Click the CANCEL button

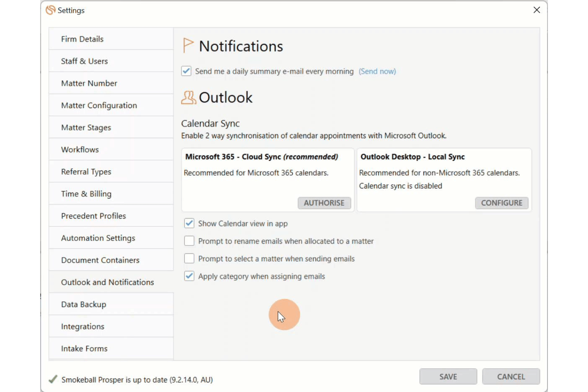point(511,377)
